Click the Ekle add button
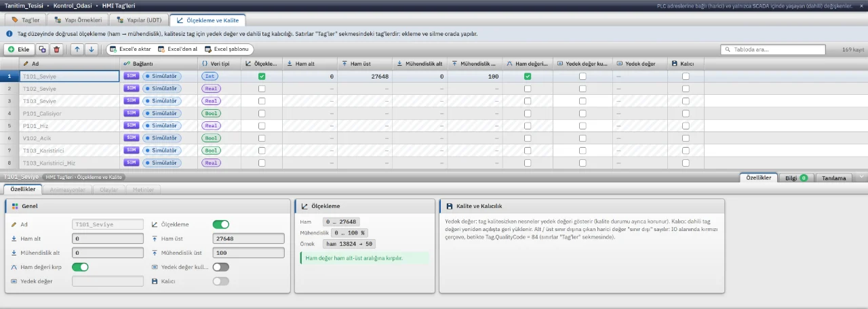Viewport: 868px width, 309px height. (20, 49)
